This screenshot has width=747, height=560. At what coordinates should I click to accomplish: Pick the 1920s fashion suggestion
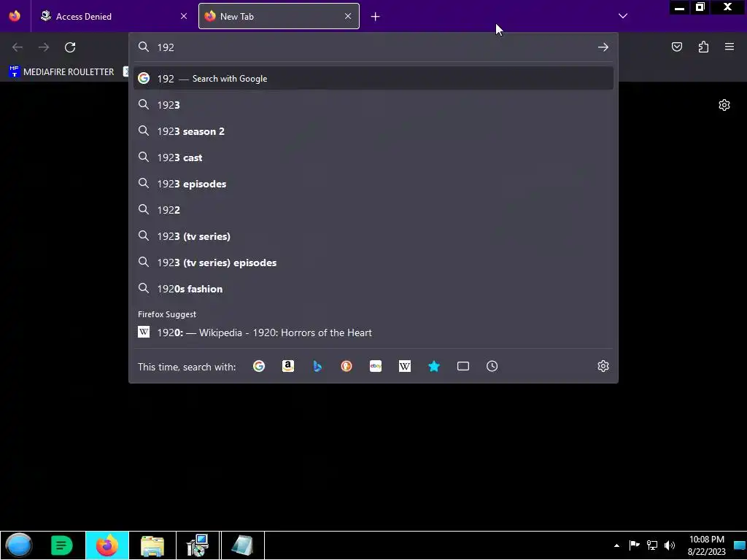373,289
